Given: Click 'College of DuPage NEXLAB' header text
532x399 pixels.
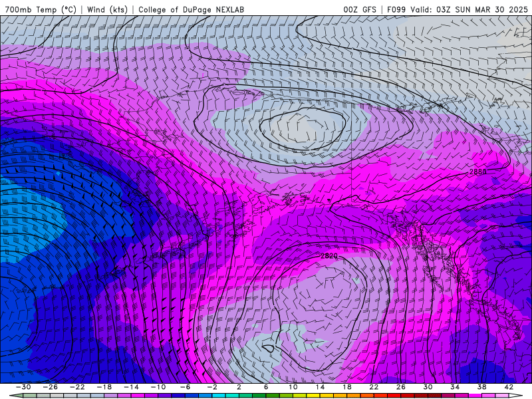Looking at the screenshot, I should pyautogui.click(x=191, y=9).
